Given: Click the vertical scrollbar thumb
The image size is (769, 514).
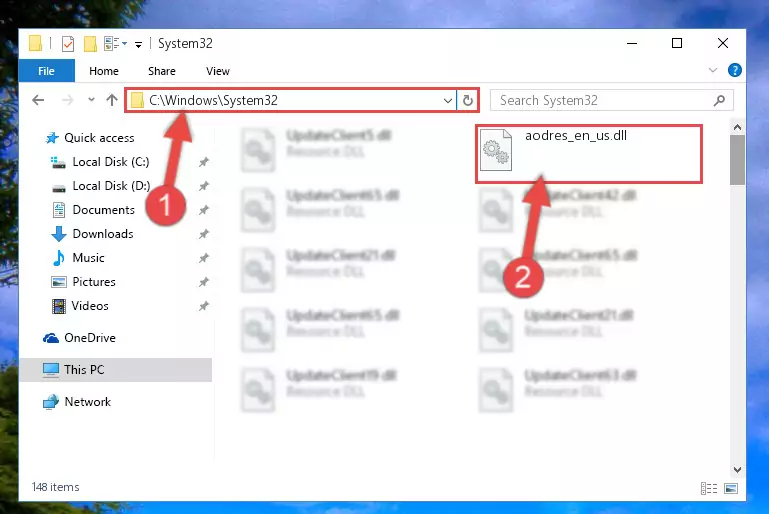Looking at the screenshot, I should [737, 160].
